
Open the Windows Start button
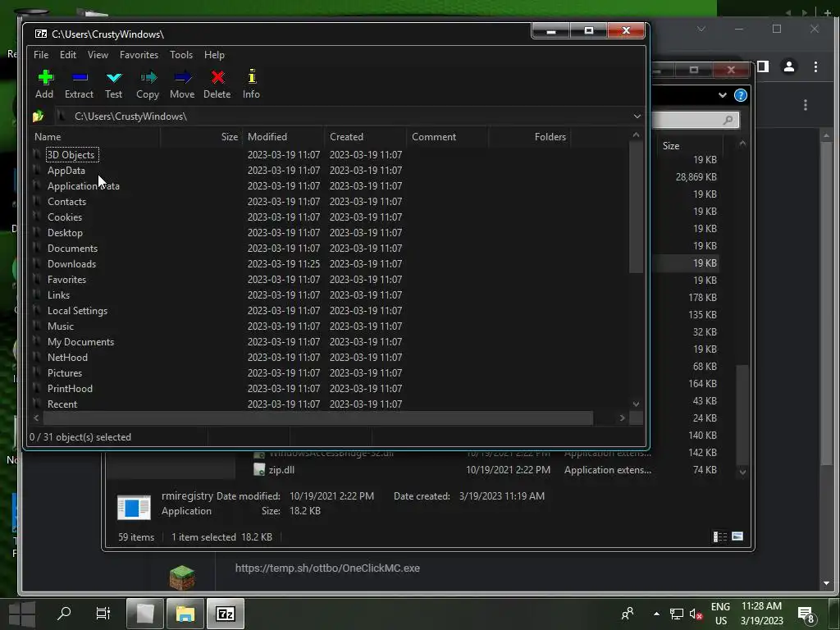[x=22, y=614]
